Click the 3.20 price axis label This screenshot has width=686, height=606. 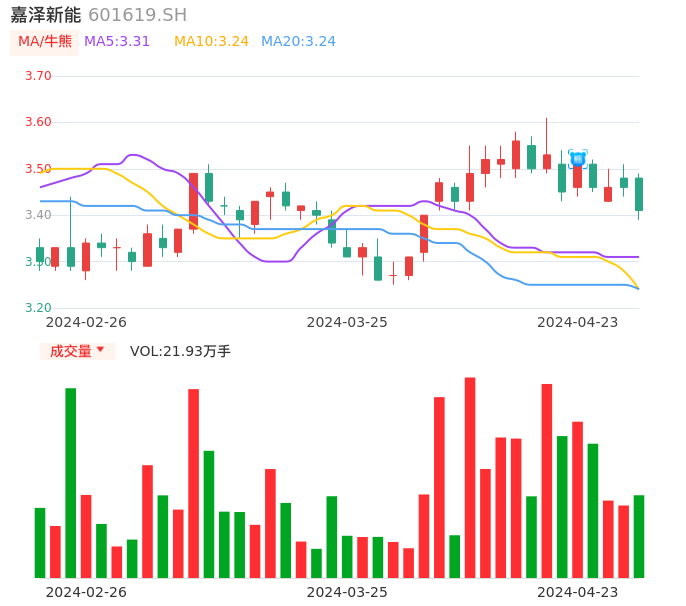pyautogui.click(x=38, y=308)
